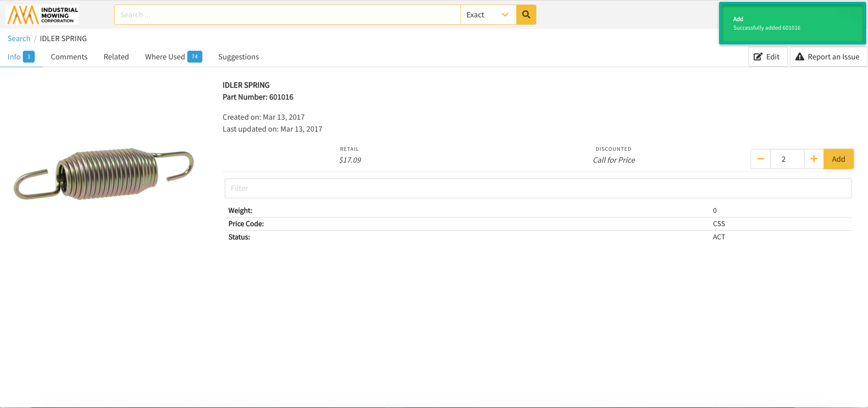Switch to the Comments tab

(69, 57)
